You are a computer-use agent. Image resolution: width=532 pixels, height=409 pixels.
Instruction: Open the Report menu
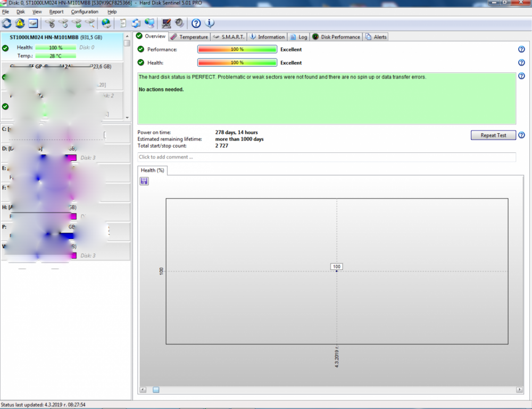point(56,12)
